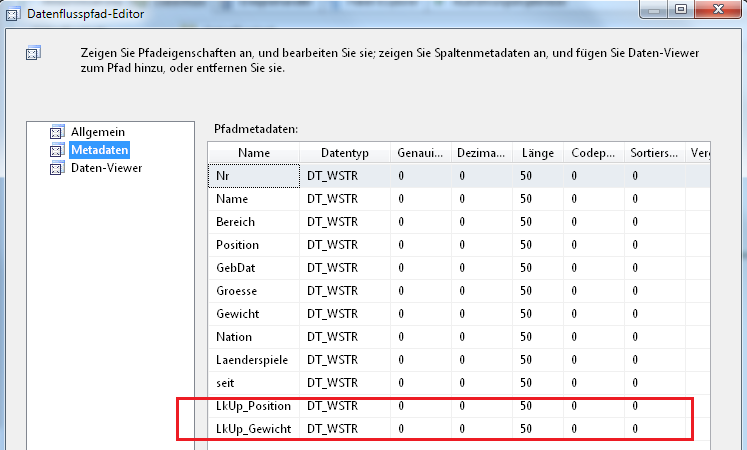Click the Datentyp column header

(x=344, y=153)
